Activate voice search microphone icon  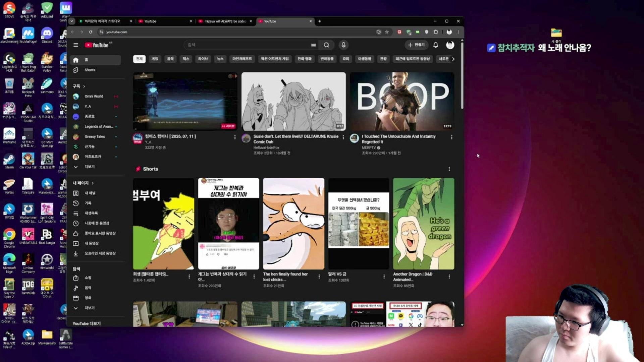coord(343,45)
